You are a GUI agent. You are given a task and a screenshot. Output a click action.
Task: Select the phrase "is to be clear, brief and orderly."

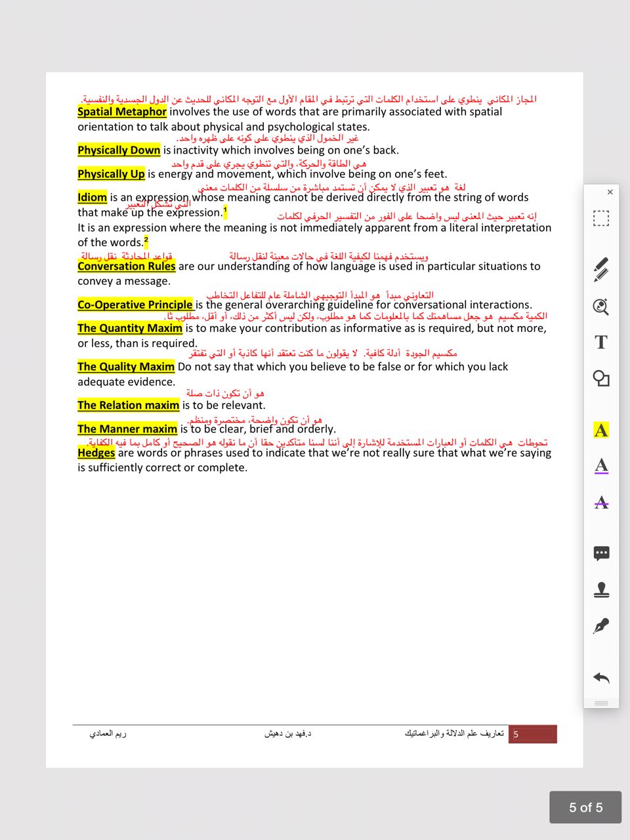258,429
